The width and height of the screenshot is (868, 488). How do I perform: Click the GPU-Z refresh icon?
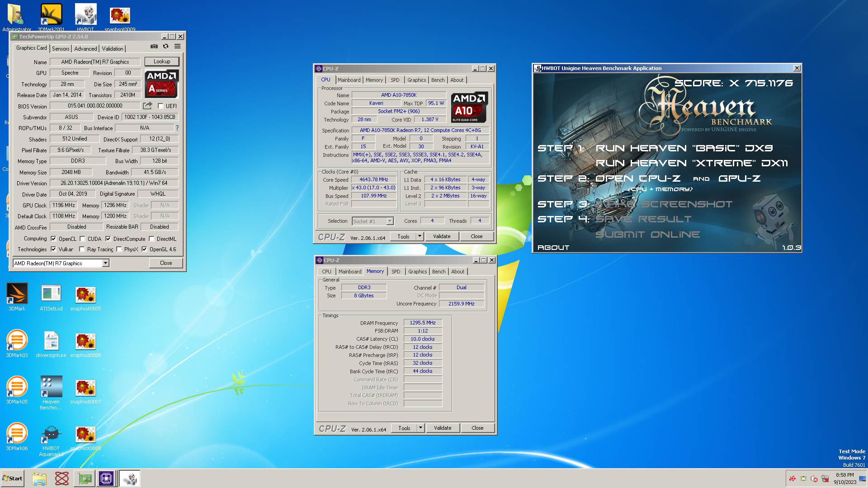[x=166, y=47]
